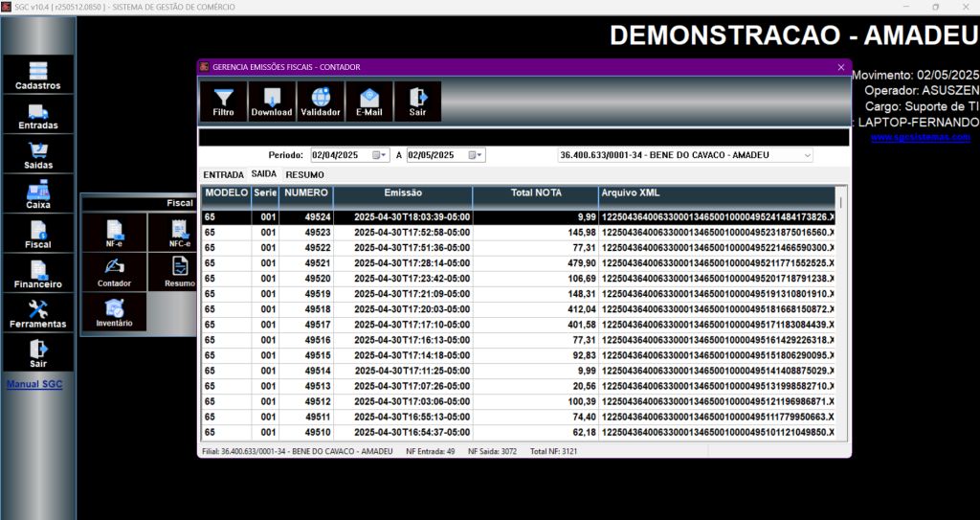Select invoice row number 49523
980x520 pixels.
click(518, 232)
